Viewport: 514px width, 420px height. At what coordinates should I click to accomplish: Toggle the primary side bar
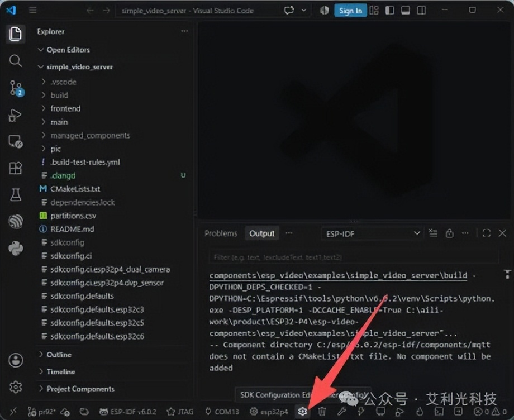click(x=390, y=11)
